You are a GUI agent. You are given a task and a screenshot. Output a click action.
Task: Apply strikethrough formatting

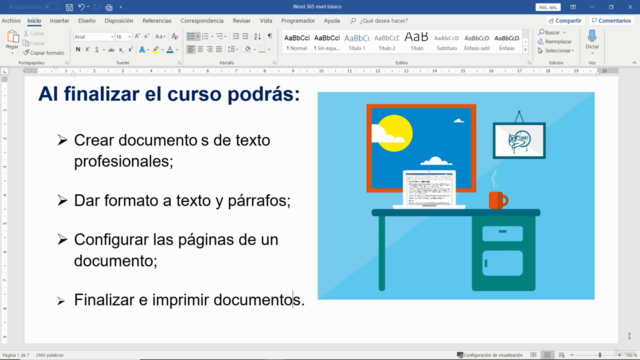111,50
